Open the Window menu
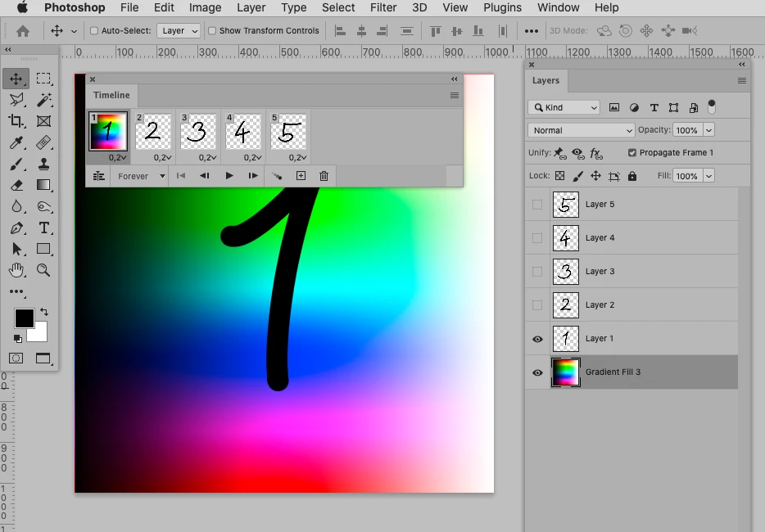The image size is (765, 532). pos(558,8)
